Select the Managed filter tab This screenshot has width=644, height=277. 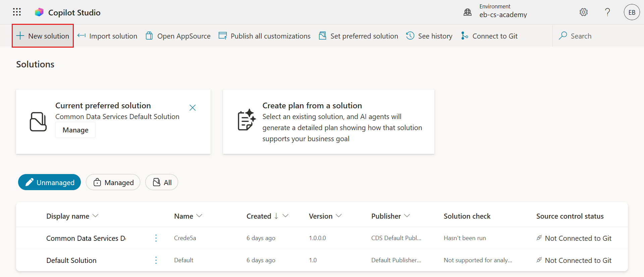(113, 182)
